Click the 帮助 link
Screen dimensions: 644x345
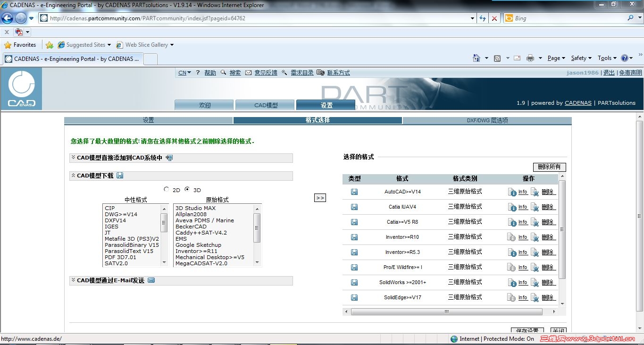(x=210, y=73)
